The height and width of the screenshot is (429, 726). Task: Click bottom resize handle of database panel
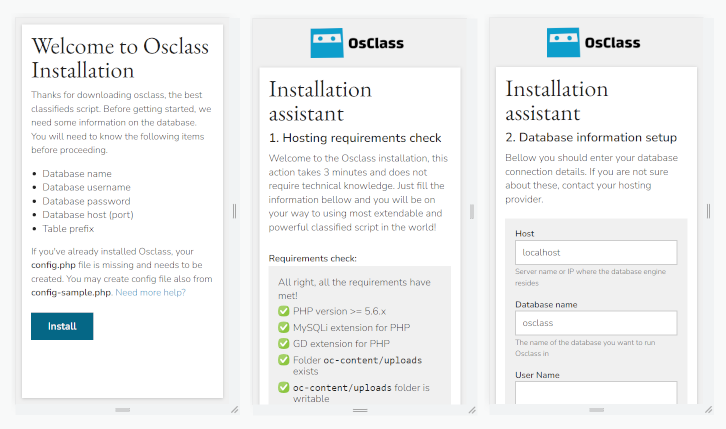click(x=596, y=410)
